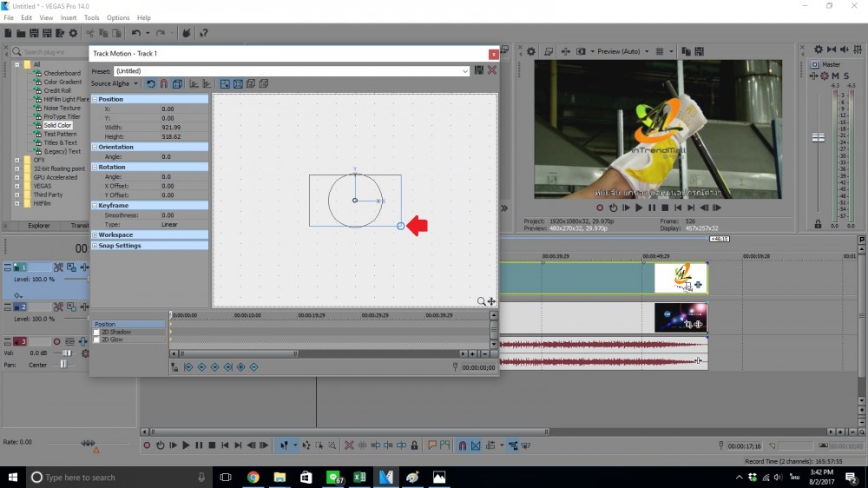Viewport: 868px width, 488px height.
Task: Select Solid Color in plug-in list
Action: point(57,125)
